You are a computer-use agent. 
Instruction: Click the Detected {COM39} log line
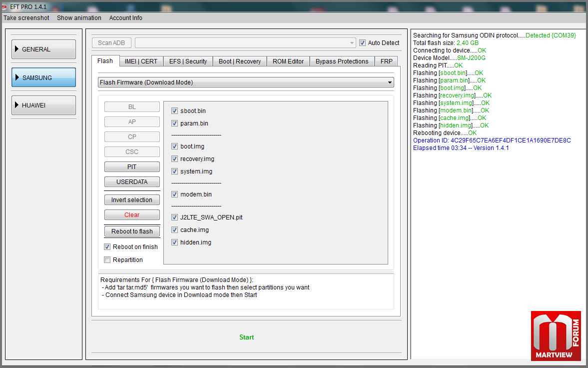coord(495,35)
